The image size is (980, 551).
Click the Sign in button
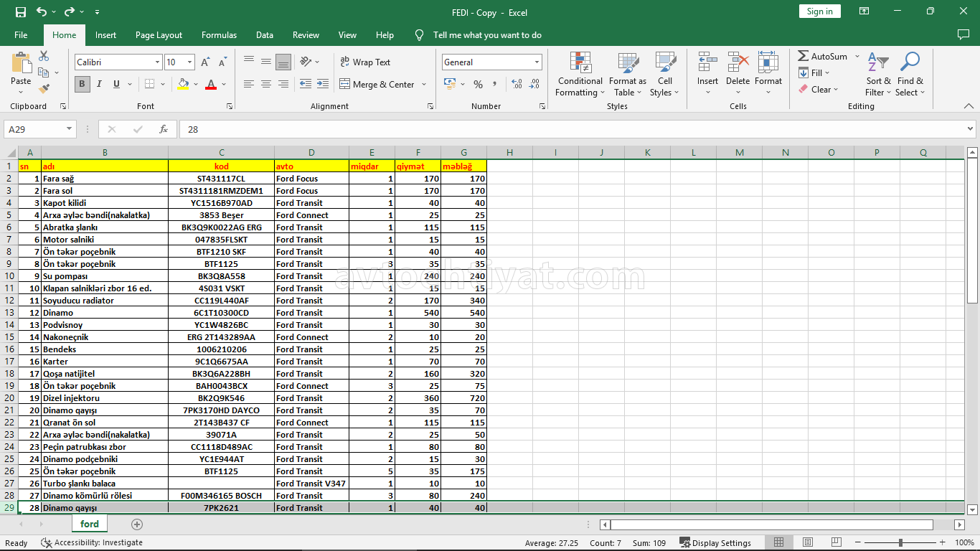819,11
